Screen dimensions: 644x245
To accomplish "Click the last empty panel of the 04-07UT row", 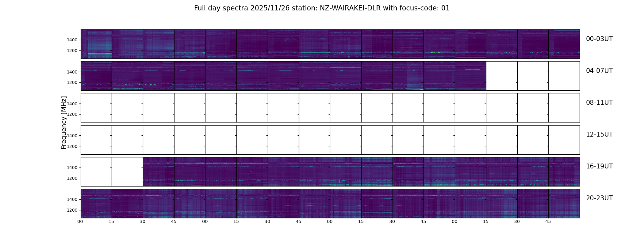I will click(564, 76).
